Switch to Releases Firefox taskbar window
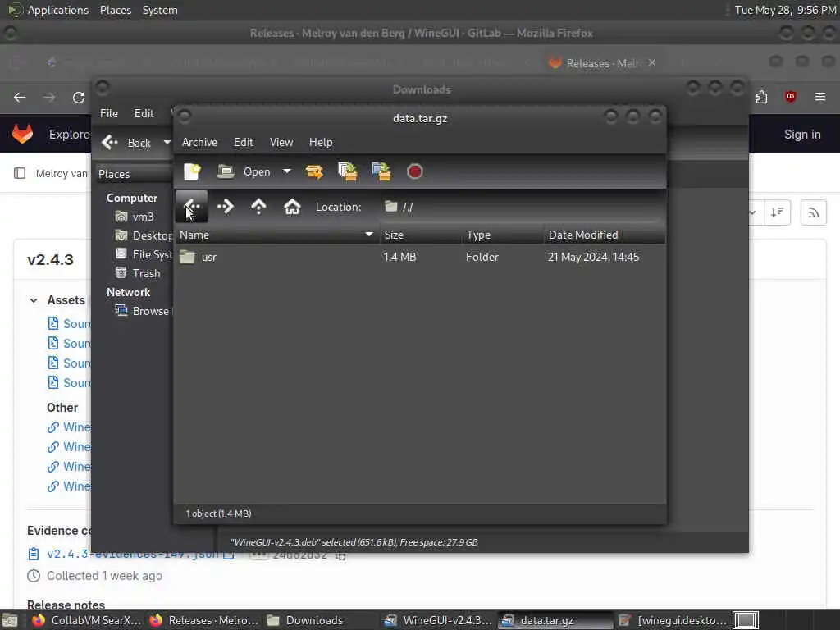840x630 pixels. coord(203,620)
